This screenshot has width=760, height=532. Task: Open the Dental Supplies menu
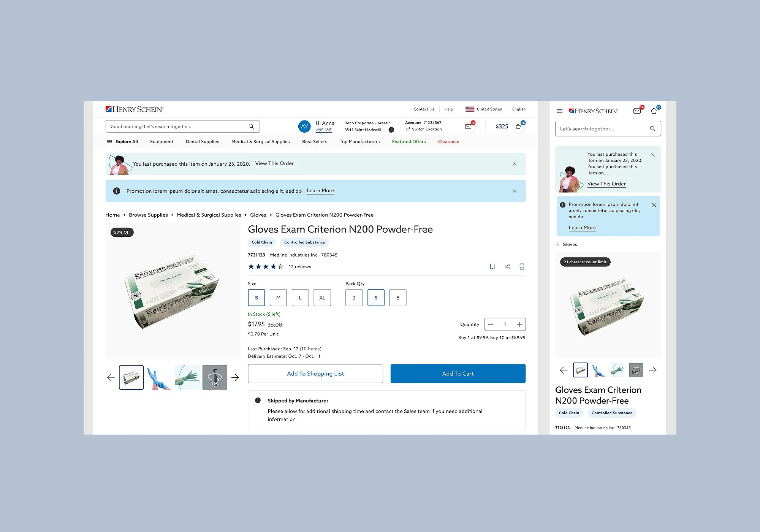point(203,142)
